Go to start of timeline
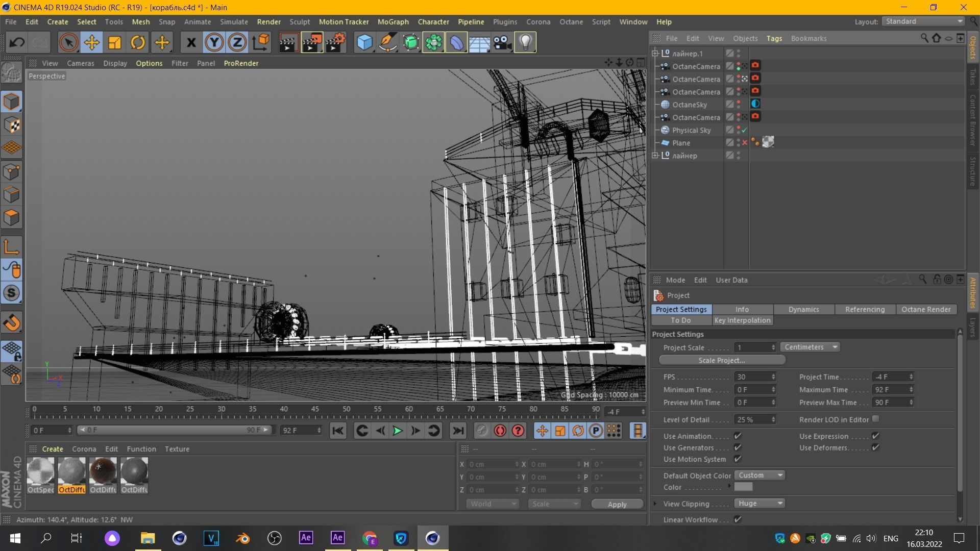 338,431
